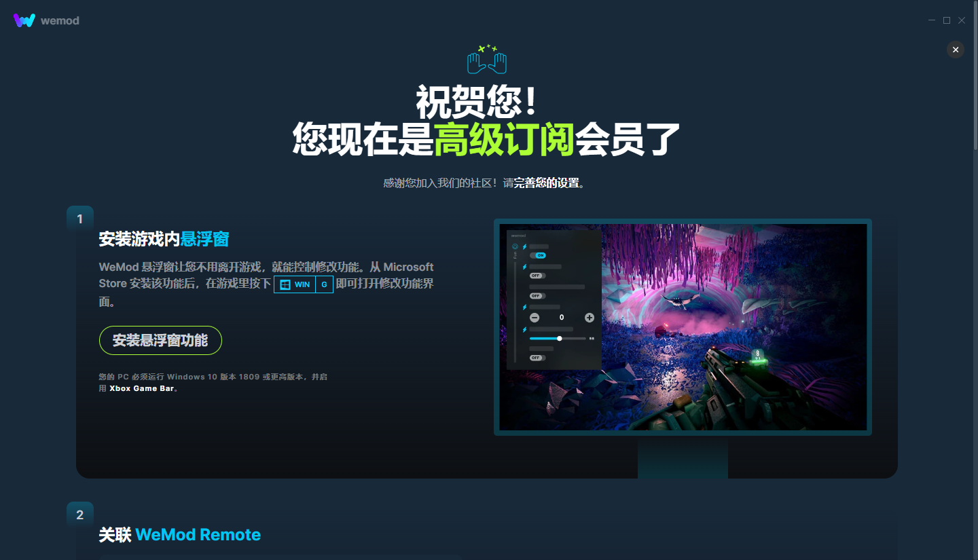978x560 pixels.
Task: Click the raised hands celebration icon
Action: coord(487,59)
